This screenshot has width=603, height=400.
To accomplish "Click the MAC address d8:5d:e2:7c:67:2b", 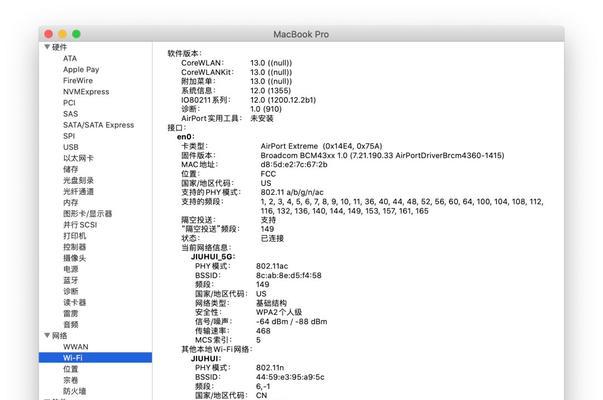I will pyautogui.click(x=294, y=165).
